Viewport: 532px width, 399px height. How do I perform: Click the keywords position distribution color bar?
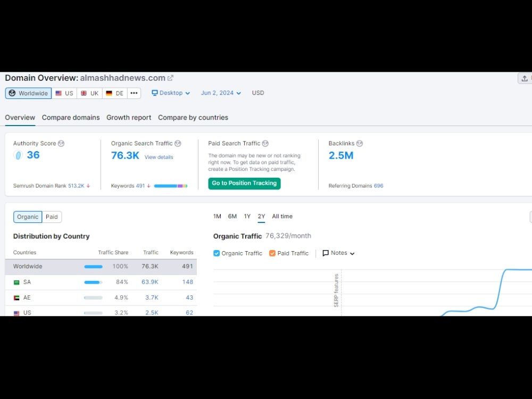click(171, 186)
